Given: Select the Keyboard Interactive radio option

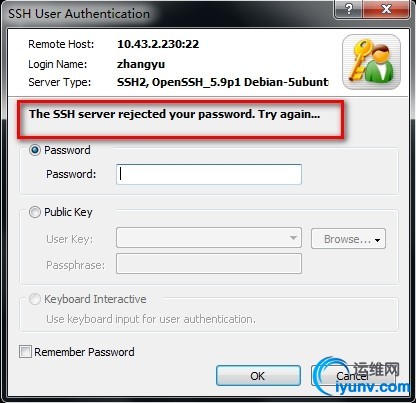Looking at the screenshot, I should [x=35, y=299].
